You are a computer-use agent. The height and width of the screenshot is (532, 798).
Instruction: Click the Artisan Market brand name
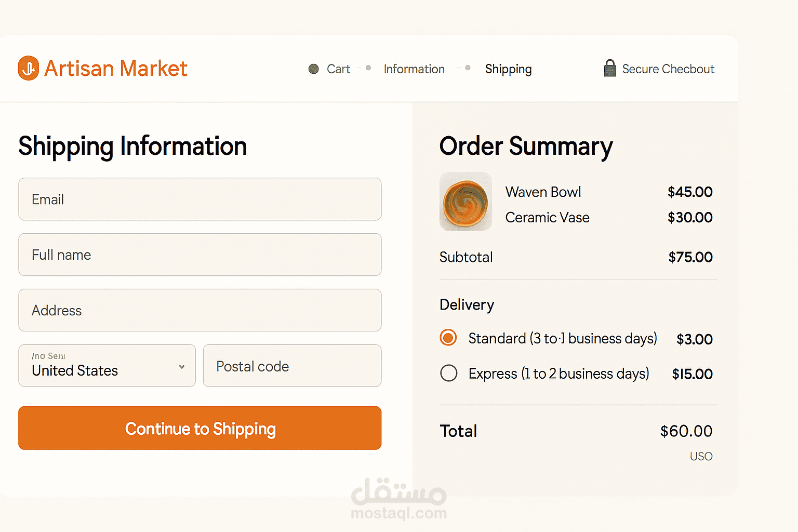(x=115, y=69)
